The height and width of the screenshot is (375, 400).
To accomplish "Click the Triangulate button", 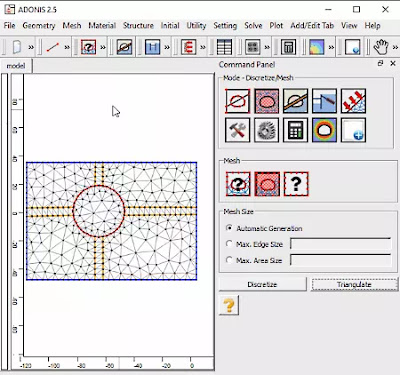I will click(x=354, y=284).
